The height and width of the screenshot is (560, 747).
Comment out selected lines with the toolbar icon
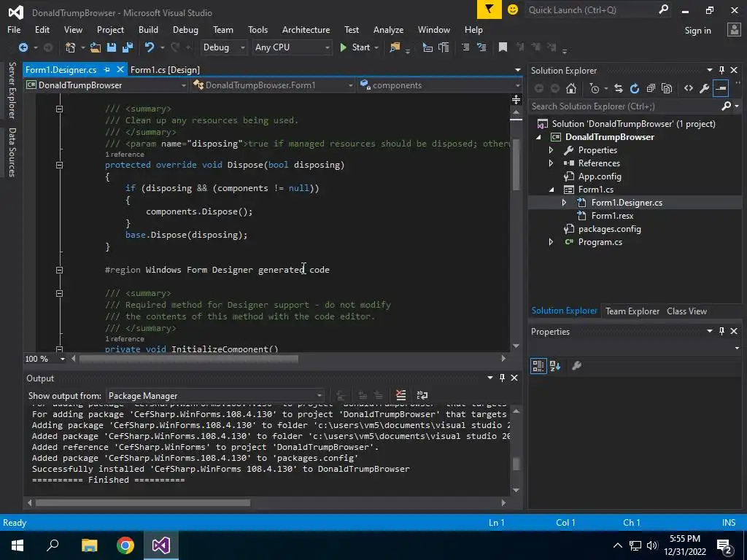pyautogui.click(x=465, y=47)
